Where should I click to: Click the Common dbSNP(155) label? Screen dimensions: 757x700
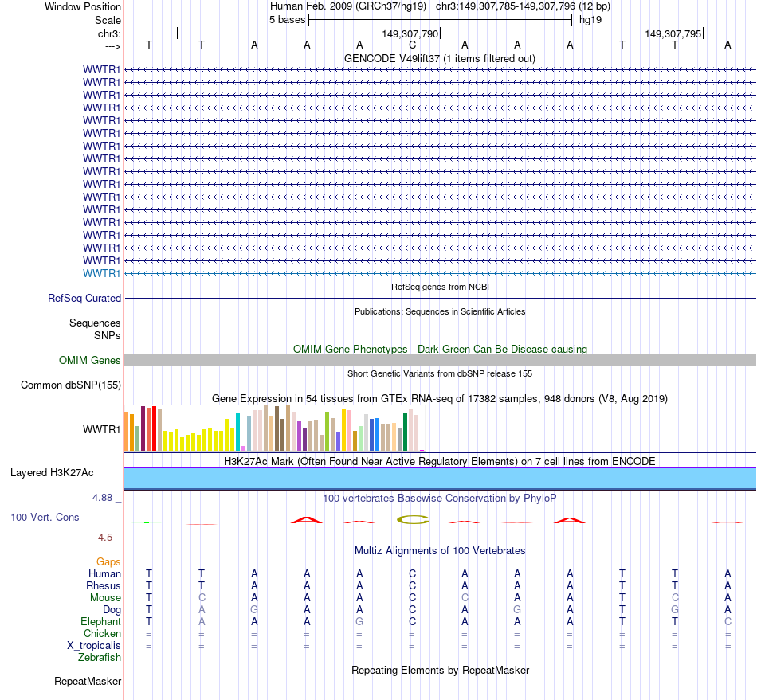[71, 385]
